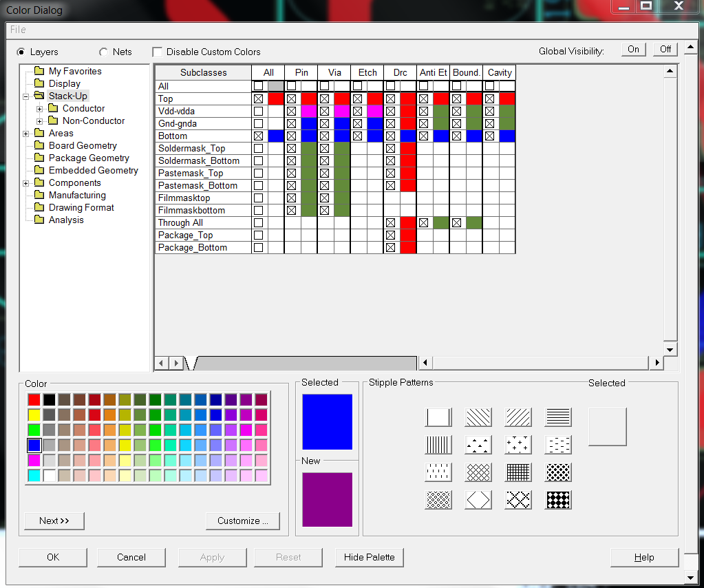Expand the Conductor tree node

pos(40,109)
